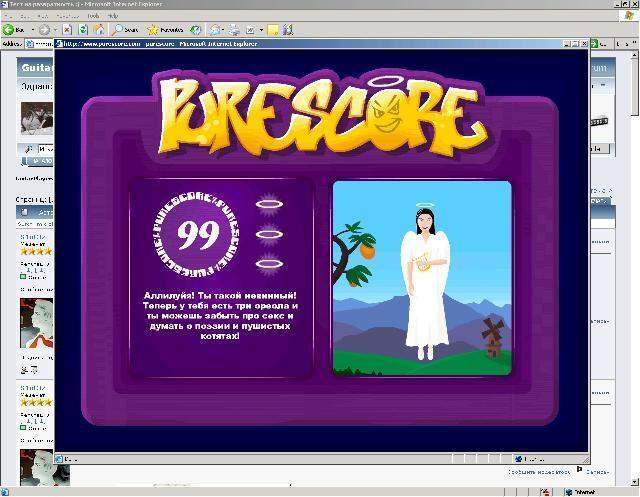640x497 pixels.
Task: Click the Russian result text 'Аллилуйя! Ты такой невинный!'
Action: (220, 295)
